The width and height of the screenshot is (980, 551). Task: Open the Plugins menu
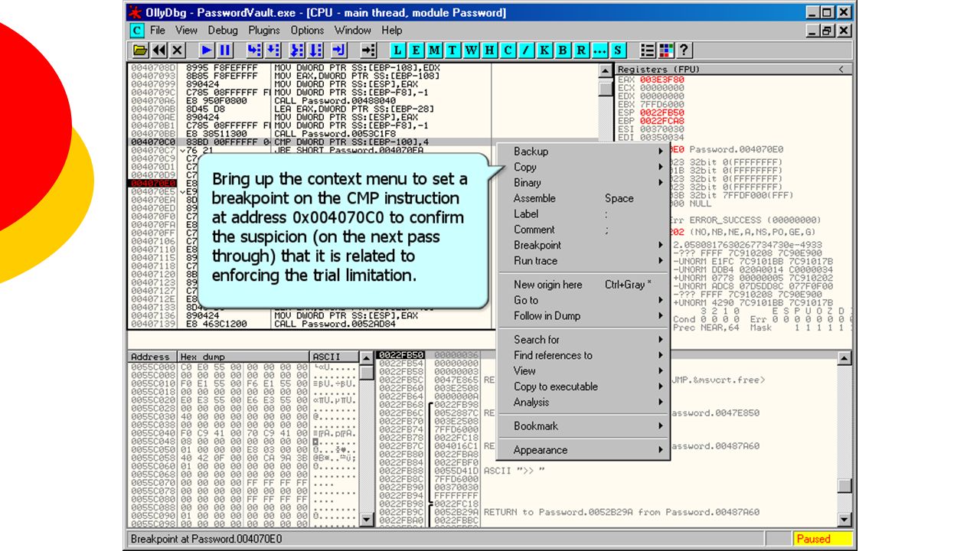tap(264, 31)
